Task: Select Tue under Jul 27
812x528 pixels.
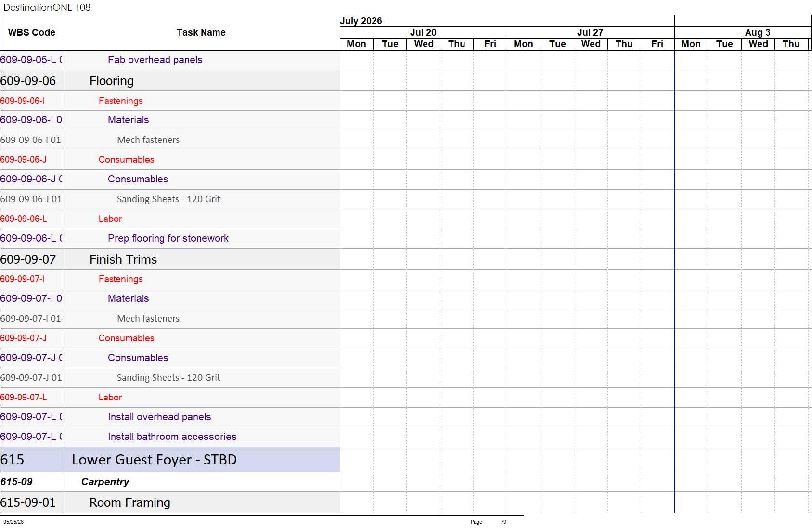Action: (x=557, y=44)
